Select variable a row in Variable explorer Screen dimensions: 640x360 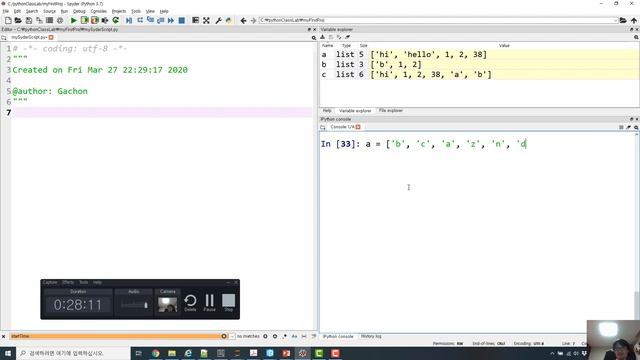click(x=479, y=54)
